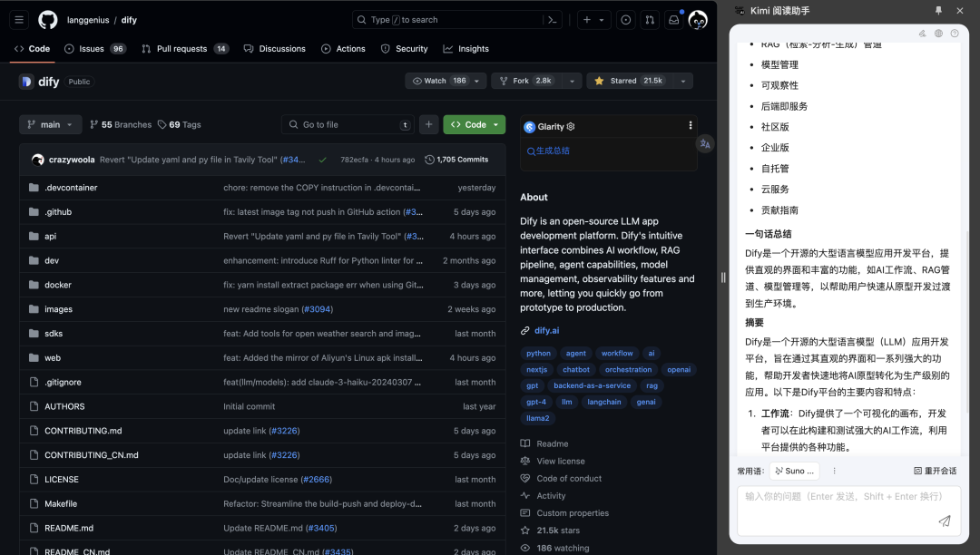Focus the Go to file search field
The image size is (980, 555).
(x=348, y=125)
